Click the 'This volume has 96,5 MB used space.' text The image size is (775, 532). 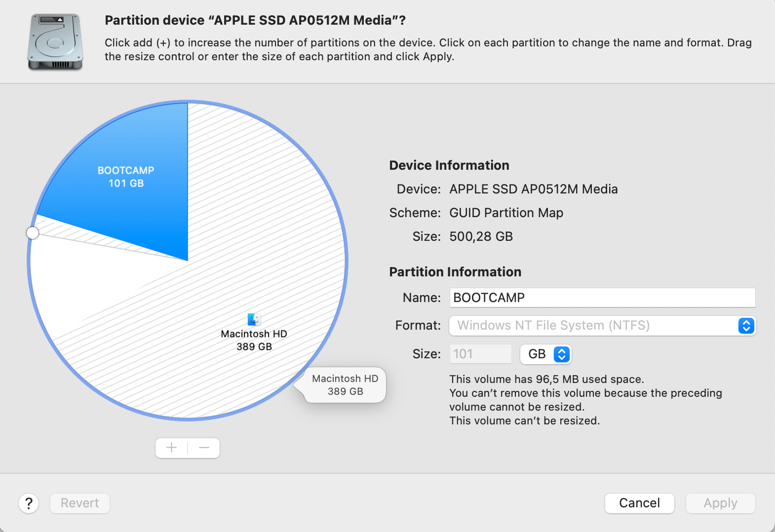546,379
